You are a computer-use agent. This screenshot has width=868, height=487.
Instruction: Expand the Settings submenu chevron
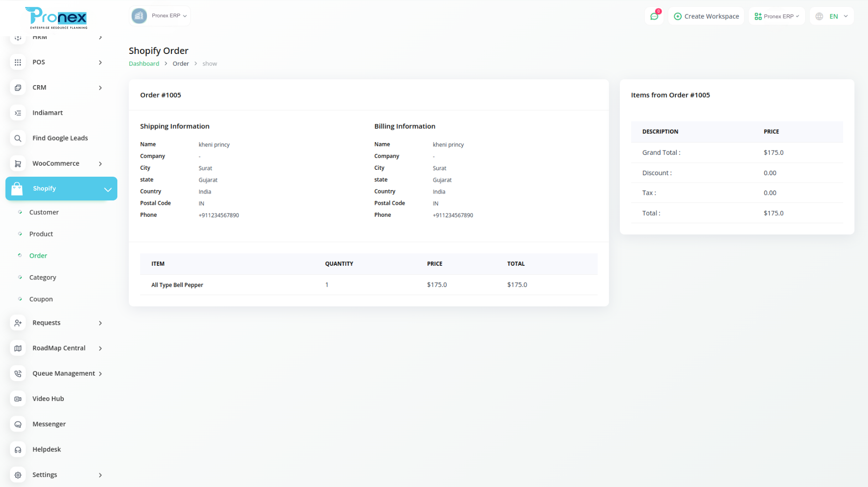(101, 475)
